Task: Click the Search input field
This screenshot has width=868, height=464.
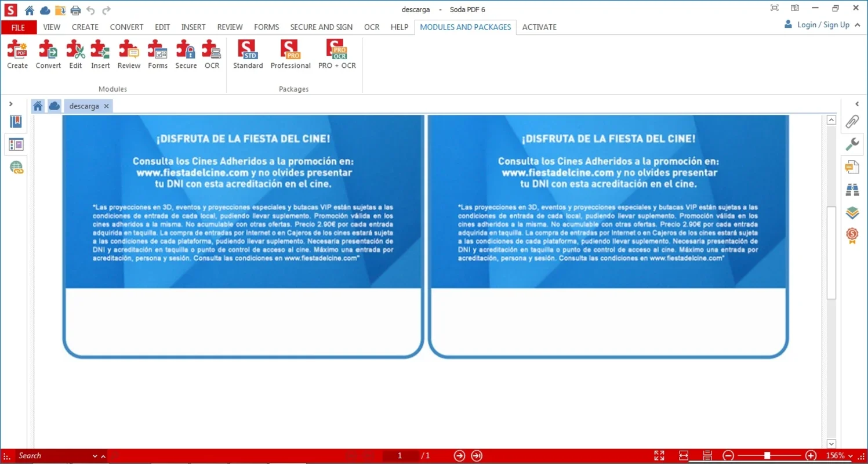Action: pos(53,456)
